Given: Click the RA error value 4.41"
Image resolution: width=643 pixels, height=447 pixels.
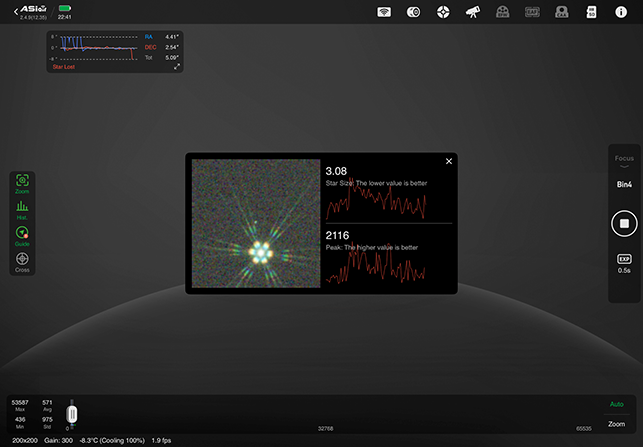Looking at the screenshot, I should 172,37.
